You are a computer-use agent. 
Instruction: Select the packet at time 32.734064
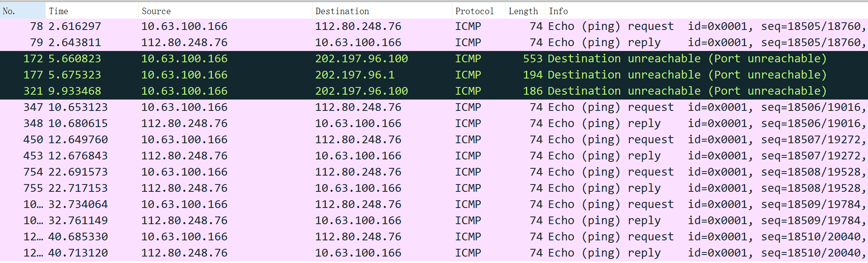click(x=434, y=205)
